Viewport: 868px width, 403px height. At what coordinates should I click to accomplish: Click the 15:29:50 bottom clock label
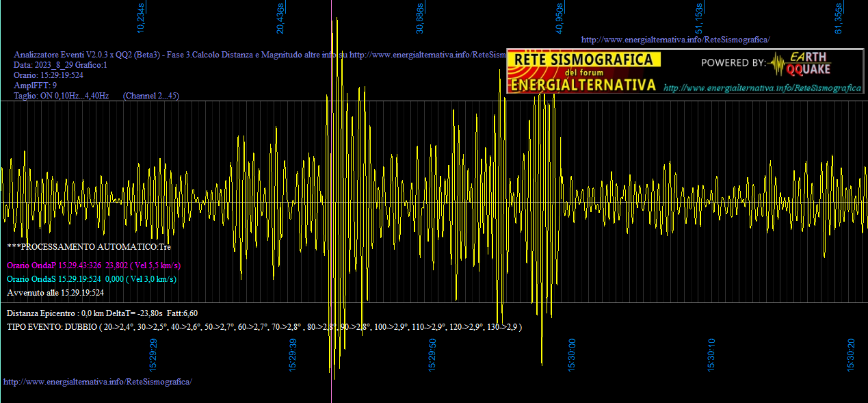[432, 355]
